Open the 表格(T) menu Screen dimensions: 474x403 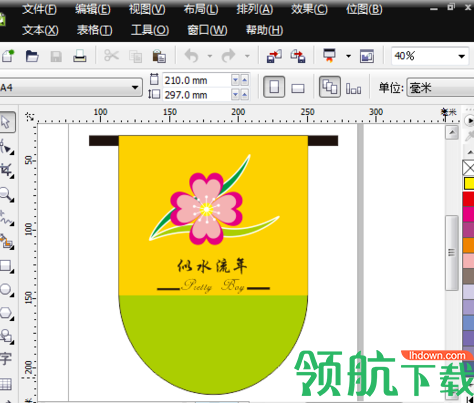click(x=94, y=31)
